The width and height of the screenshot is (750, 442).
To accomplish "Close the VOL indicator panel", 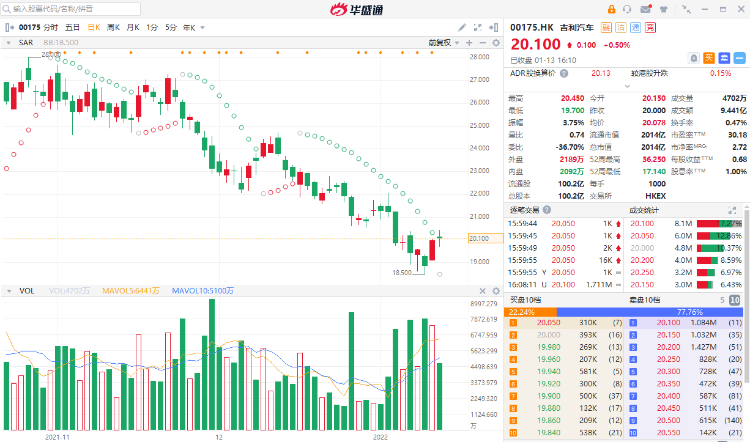I will click(483, 291).
